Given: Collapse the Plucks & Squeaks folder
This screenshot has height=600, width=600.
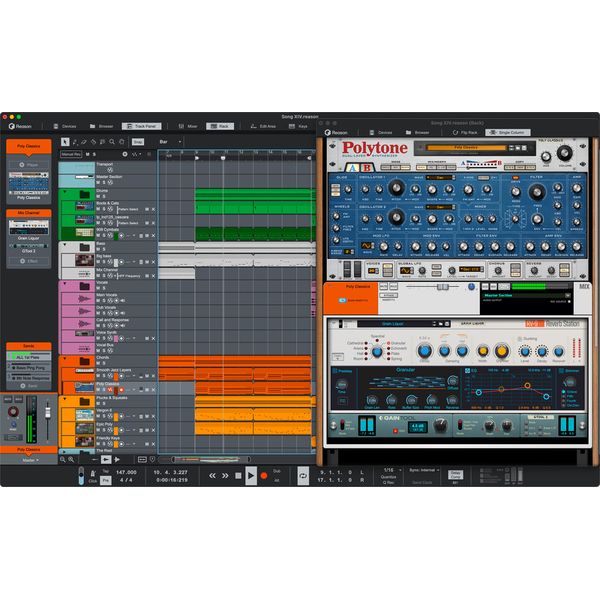Looking at the screenshot, I should pos(65,399).
